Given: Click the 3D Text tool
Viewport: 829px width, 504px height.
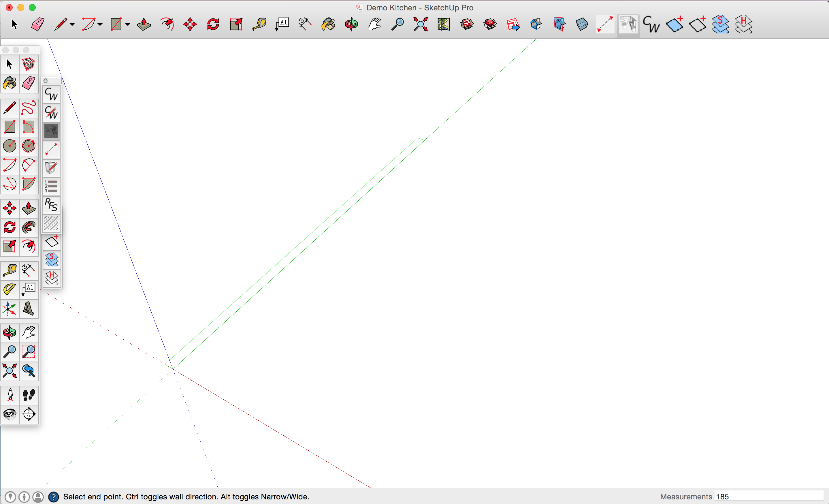Looking at the screenshot, I should pos(29,308).
